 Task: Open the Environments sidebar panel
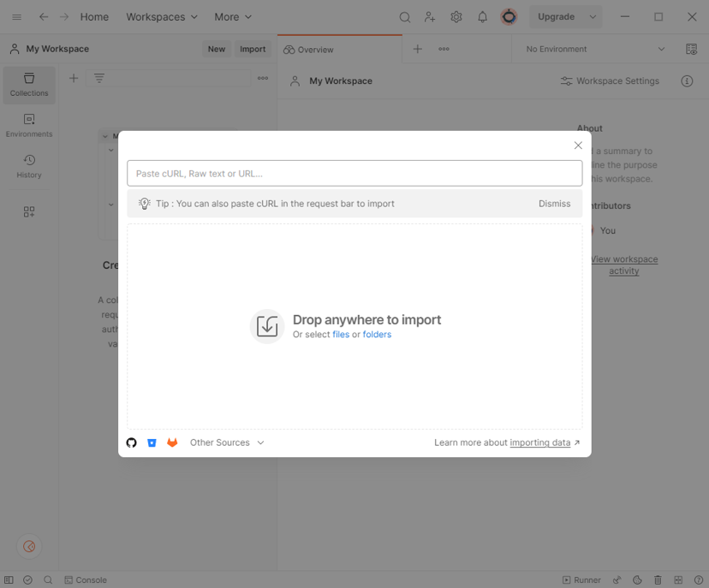(29, 126)
